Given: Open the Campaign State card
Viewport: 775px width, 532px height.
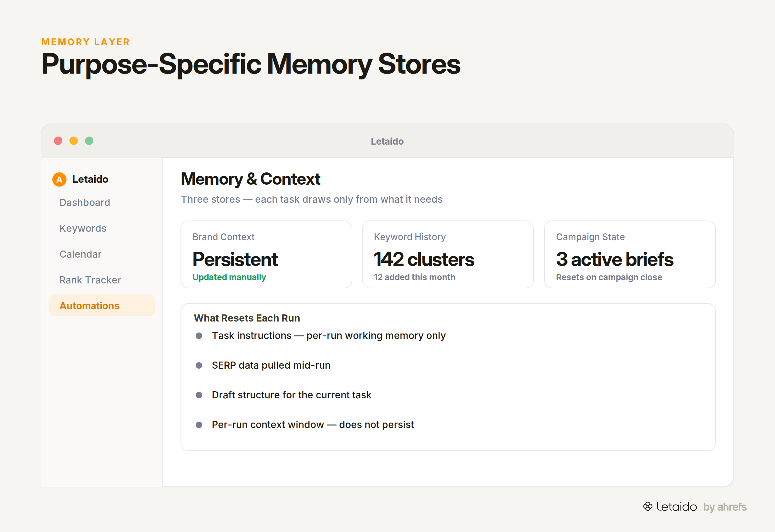Looking at the screenshot, I should (x=630, y=254).
